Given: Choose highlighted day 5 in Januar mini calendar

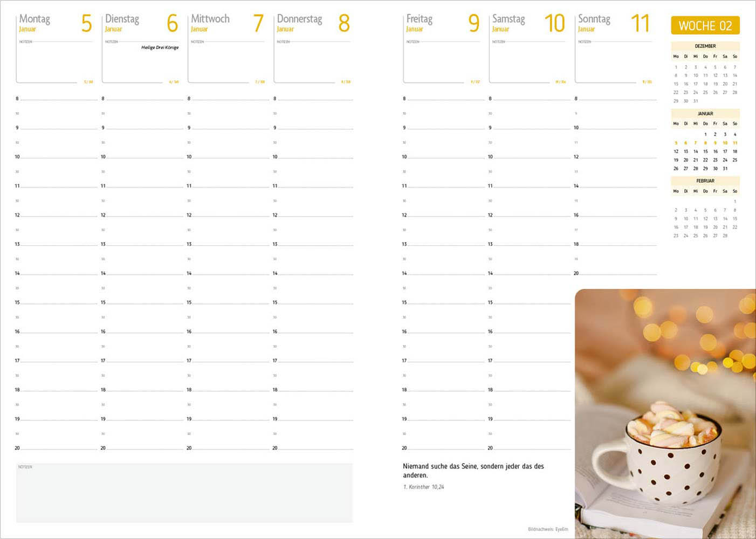Looking at the screenshot, I should (x=676, y=143).
